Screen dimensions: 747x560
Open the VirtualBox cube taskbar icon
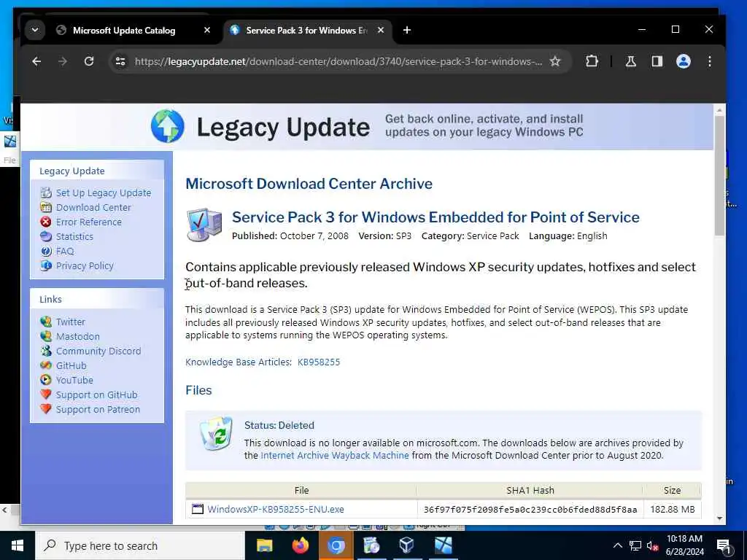pyautogui.click(x=406, y=545)
